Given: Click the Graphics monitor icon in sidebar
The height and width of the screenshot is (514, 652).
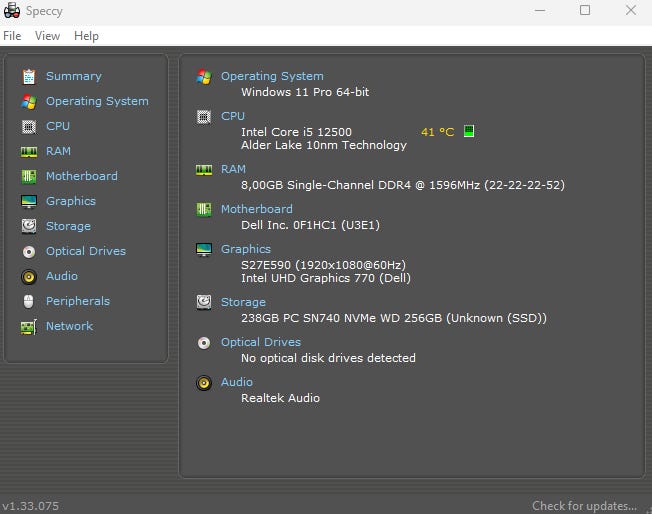Looking at the screenshot, I should (28, 201).
